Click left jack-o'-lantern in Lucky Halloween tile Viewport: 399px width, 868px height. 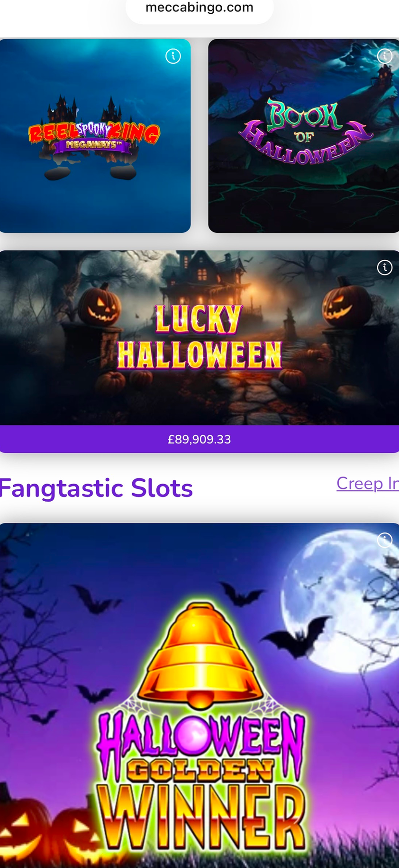(x=99, y=305)
